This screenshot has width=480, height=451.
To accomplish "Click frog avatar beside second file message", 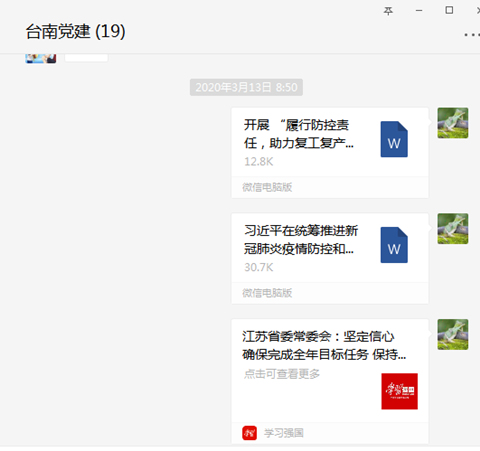I will coord(453,229).
